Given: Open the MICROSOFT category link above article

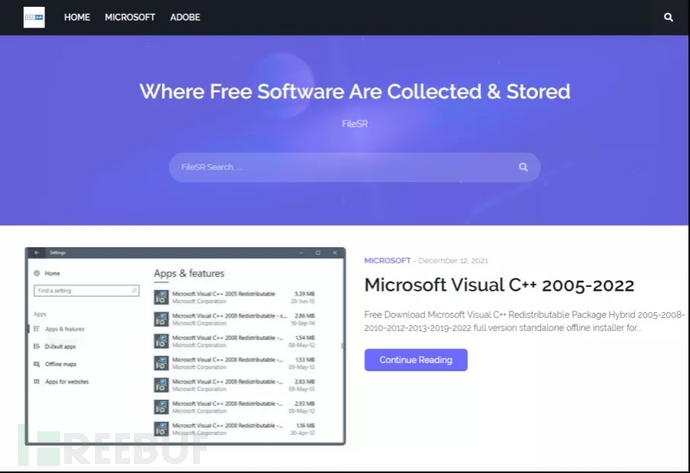Looking at the screenshot, I should (387, 260).
